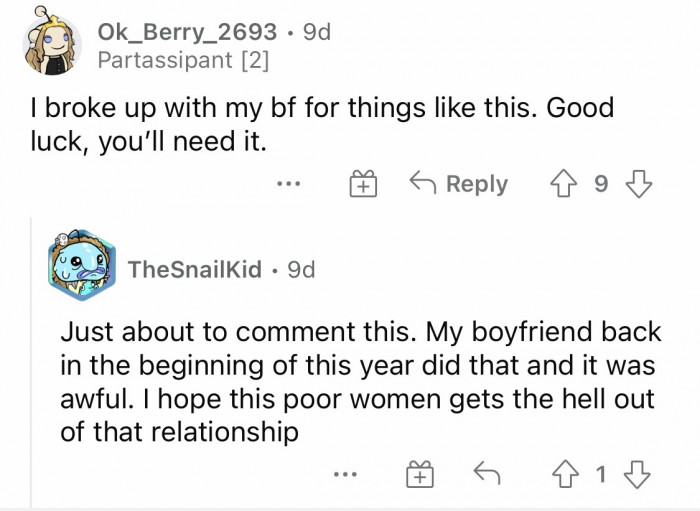
Task: Click the 9d timestamp on Ok_Berry_2693's comment
Action: point(315,32)
